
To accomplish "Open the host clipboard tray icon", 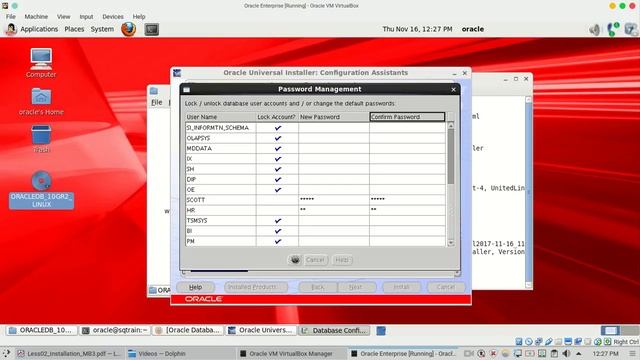I will (x=554, y=353).
